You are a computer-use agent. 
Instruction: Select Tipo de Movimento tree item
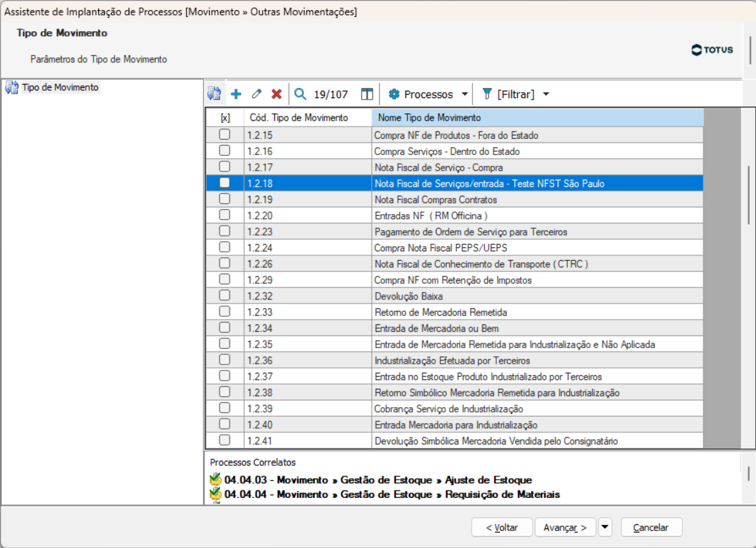60,87
